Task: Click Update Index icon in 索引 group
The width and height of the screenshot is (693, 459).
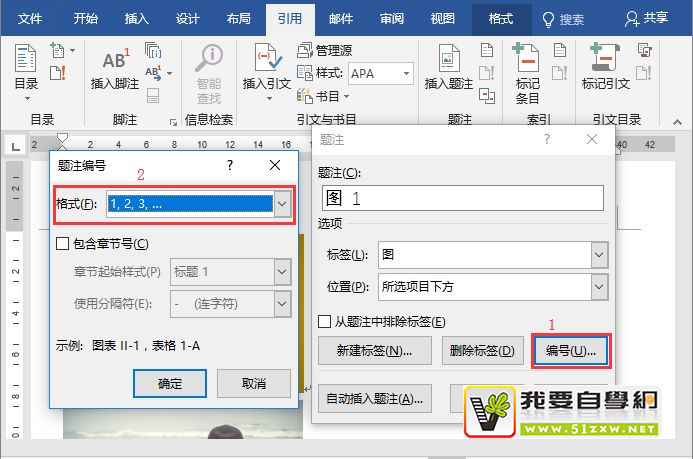Action: click(x=560, y=73)
